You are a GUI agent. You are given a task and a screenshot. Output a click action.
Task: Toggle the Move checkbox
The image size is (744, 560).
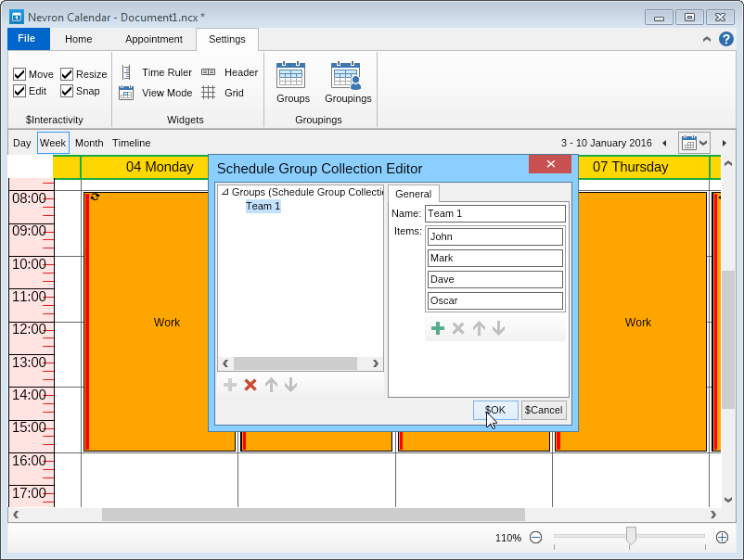(19, 74)
